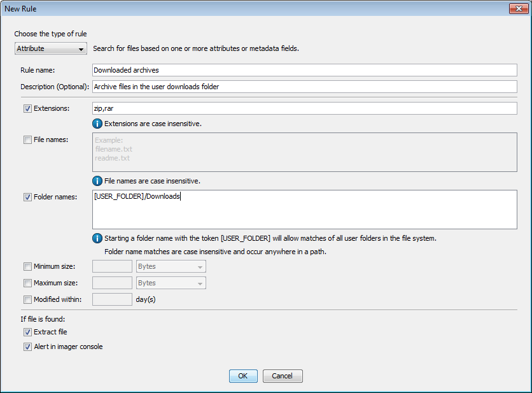Enable the Maximum size filter
Image resolution: width=532 pixels, height=393 pixels.
coord(27,283)
